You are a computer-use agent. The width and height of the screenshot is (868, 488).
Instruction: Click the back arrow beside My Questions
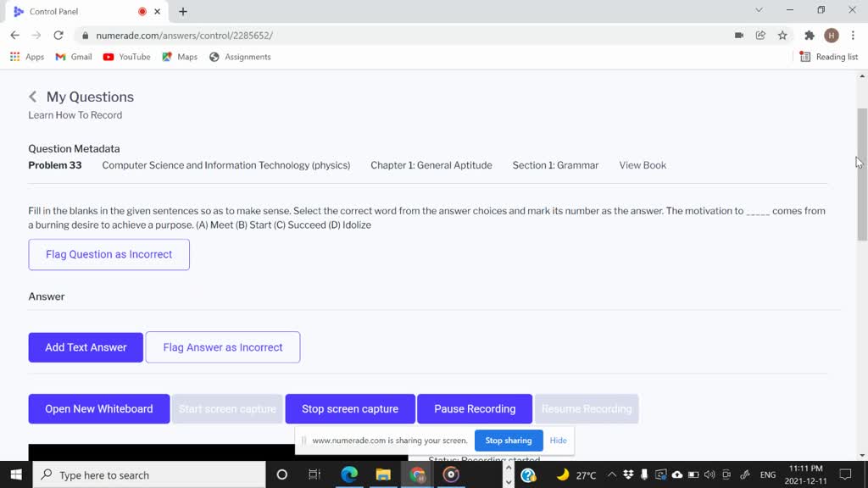33,97
